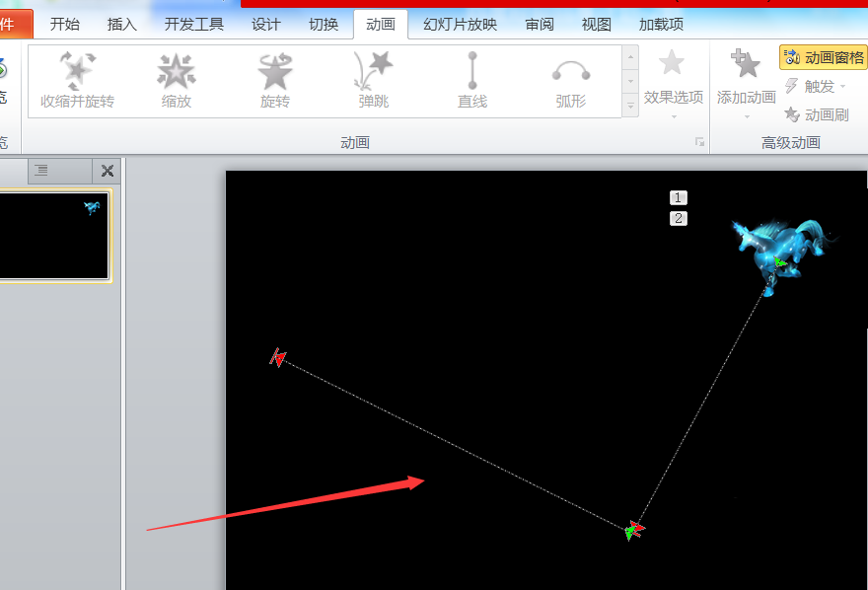Open the 视图 tab
This screenshot has width=868, height=590.
point(596,25)
